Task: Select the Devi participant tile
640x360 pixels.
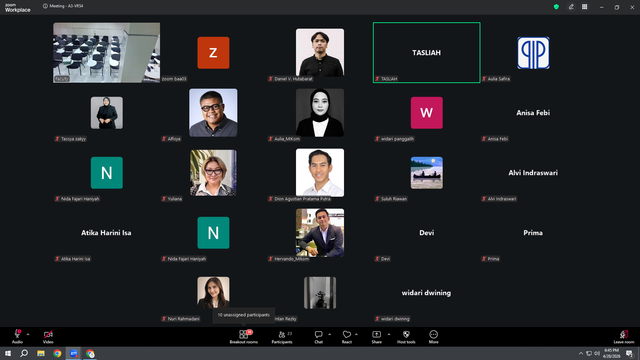Action: [427, 233]
